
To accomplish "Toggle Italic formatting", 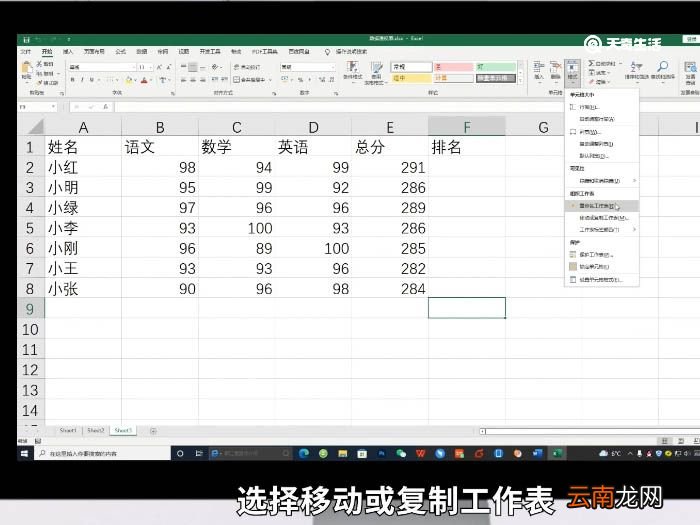I will tap(82, 80).
